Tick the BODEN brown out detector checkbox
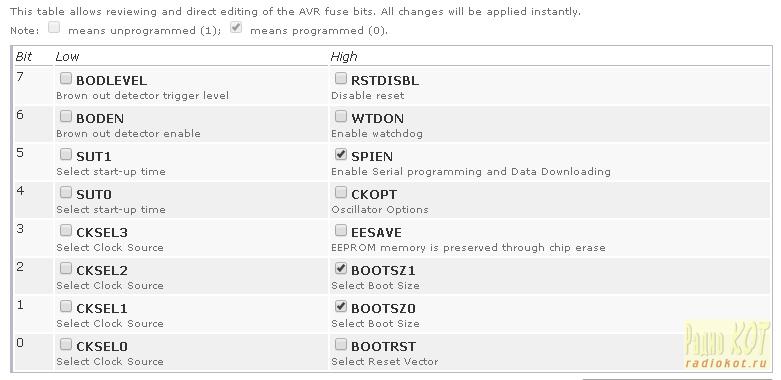 (66, 117)
